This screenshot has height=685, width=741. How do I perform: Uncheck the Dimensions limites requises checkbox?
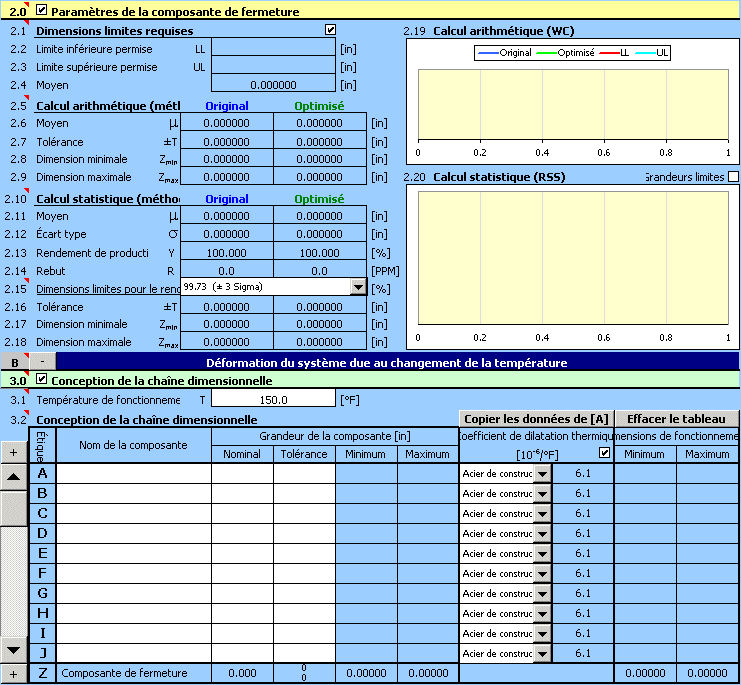tap(330, 30)
